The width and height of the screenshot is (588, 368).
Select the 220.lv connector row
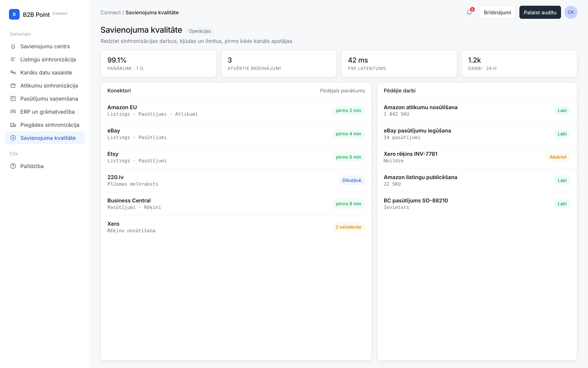[236, 181]
